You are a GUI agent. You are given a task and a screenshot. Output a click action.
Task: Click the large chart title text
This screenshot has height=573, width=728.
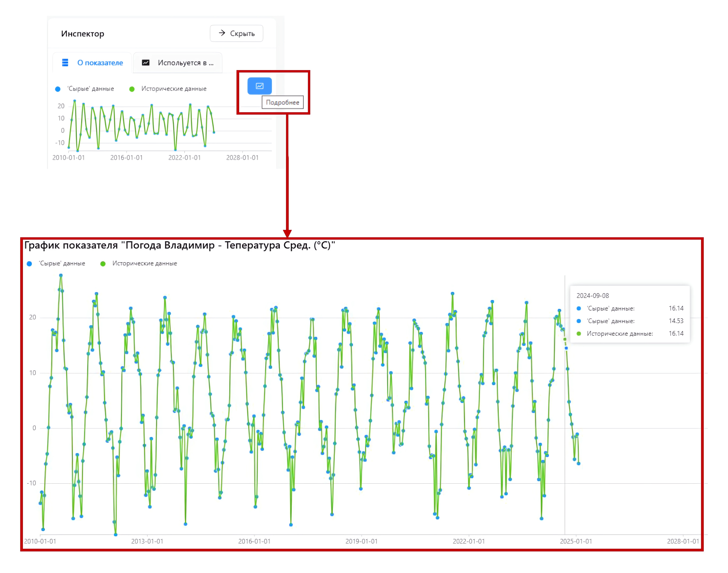179,245
